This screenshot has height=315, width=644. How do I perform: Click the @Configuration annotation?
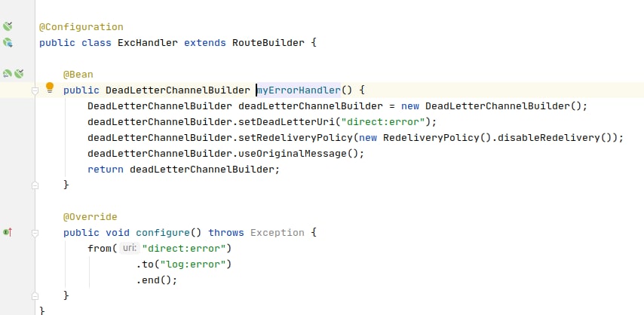pos(81,27)
